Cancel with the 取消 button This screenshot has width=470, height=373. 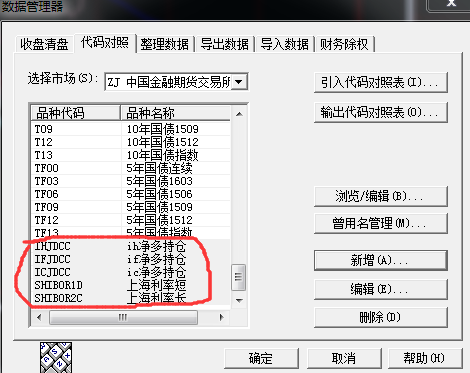pyautogui.click(x=344, y=359)
